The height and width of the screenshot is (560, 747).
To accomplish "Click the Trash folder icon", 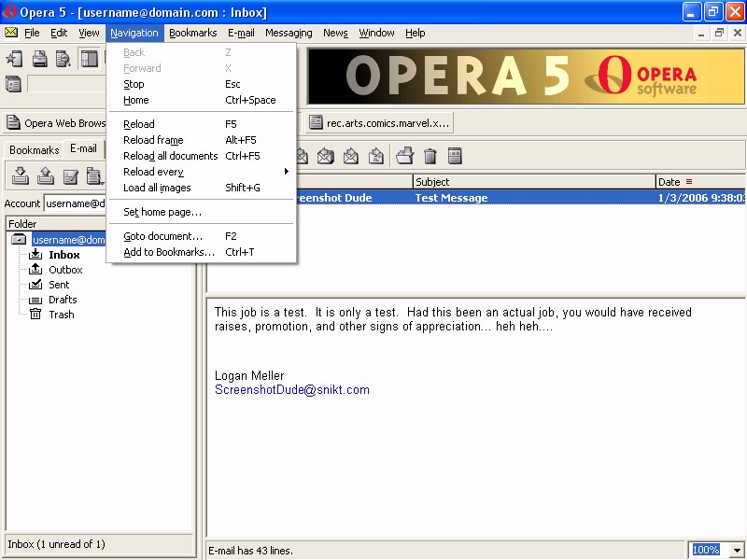I will click(35, 314).
